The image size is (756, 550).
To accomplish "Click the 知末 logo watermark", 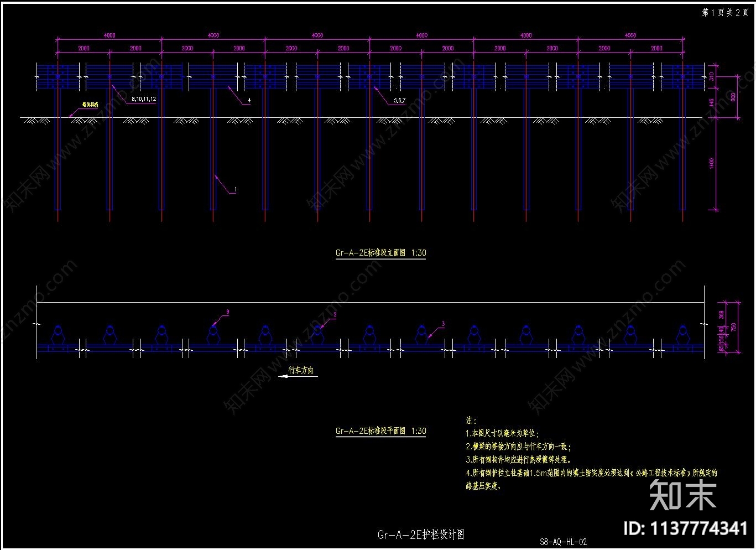I will (683, 495).
